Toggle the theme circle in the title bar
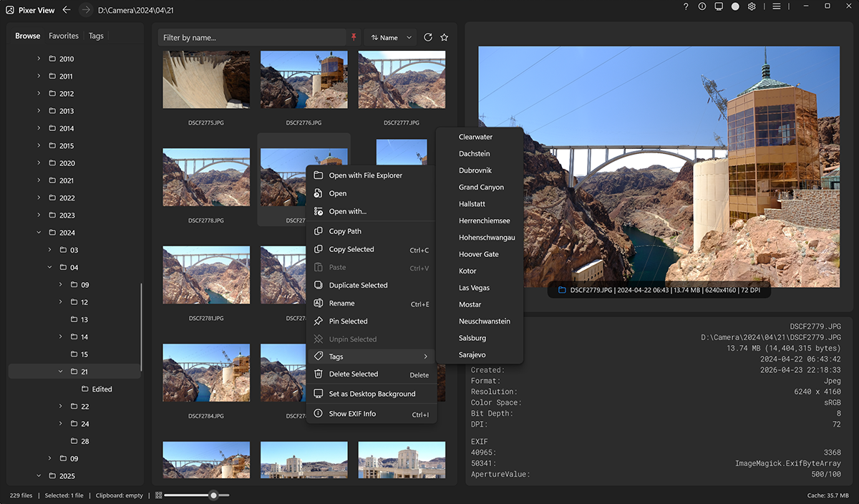 point(734,6)
